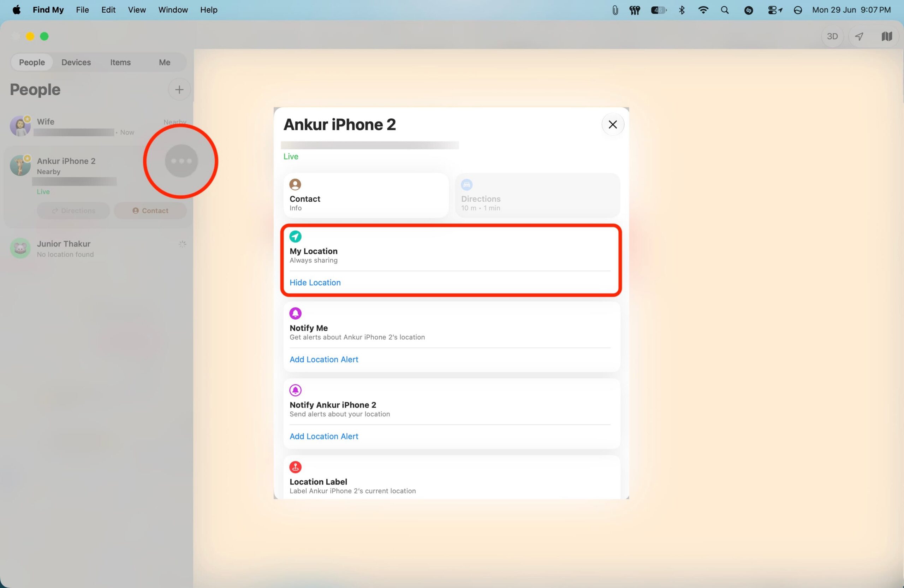Open the File menu
904x588 pixels.
coord(82,10)
